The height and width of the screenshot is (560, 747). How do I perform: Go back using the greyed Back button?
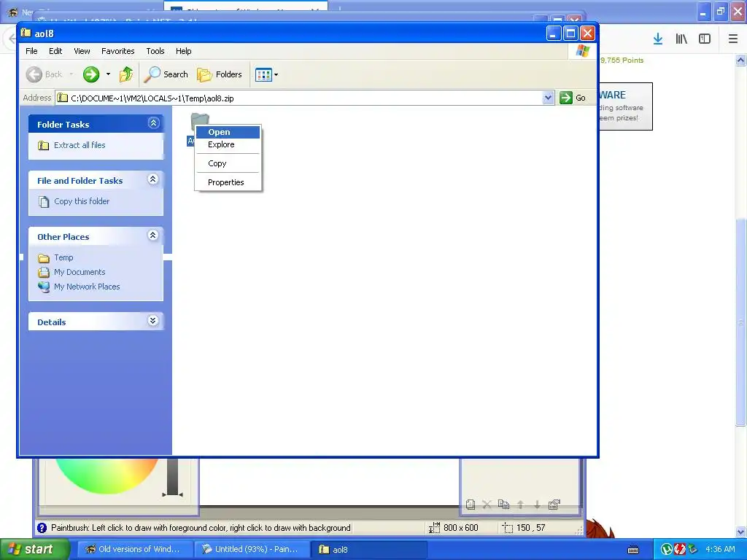pos(44,74)
